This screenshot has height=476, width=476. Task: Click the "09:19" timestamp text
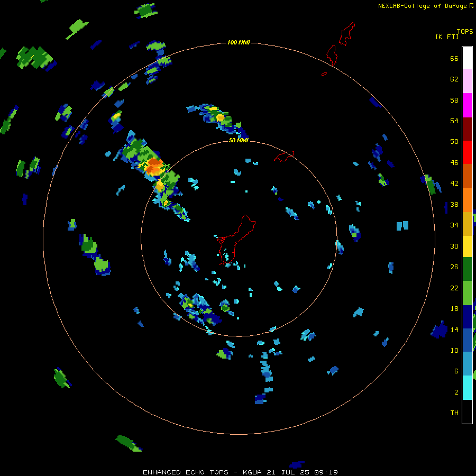point(327,472)
